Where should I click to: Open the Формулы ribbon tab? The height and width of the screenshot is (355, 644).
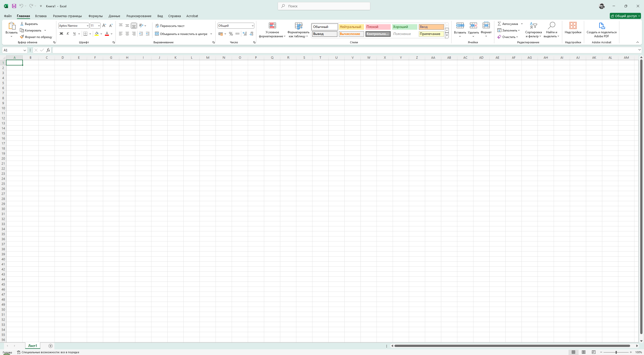tap(95, 16)
